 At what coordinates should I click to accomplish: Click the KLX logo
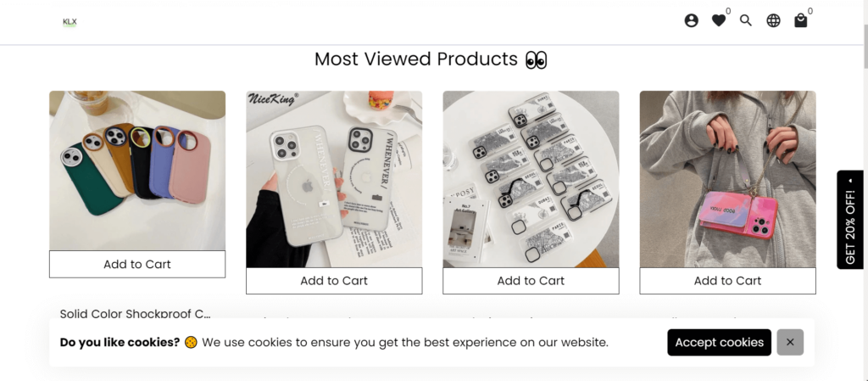coord(70,22)
